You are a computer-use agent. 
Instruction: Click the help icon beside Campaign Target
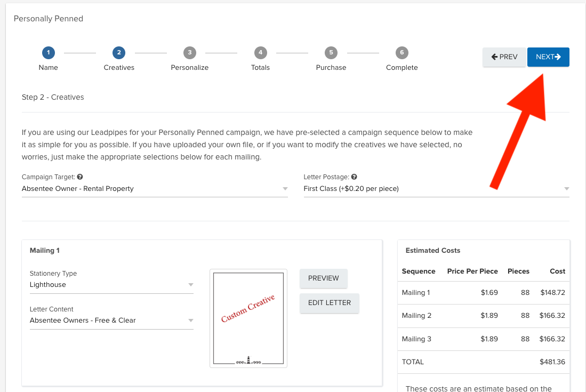80,177
